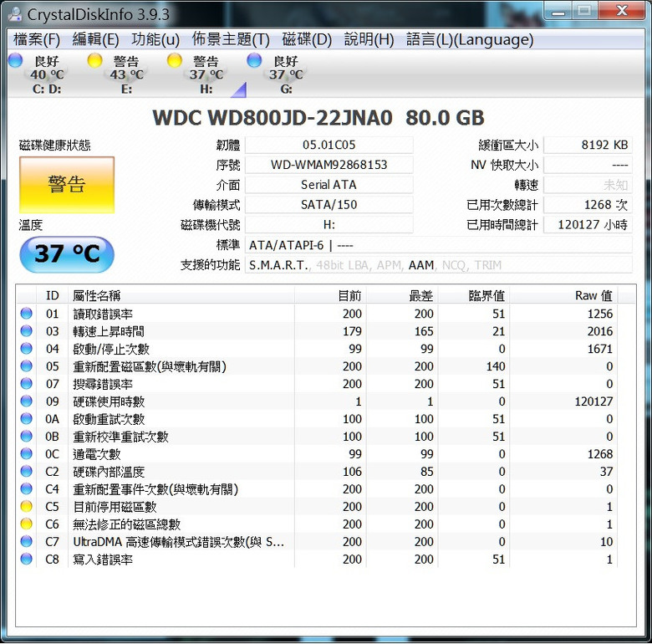Screen dimensions: 652x644
Task: Click the drive letter field H:
Action: click(329, 225)
